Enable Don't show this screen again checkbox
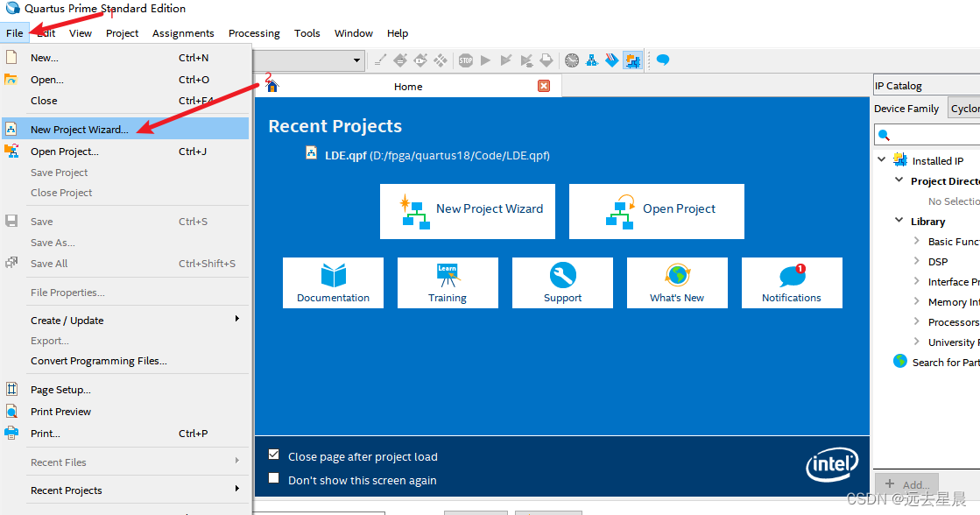 [x=274, y=478]
